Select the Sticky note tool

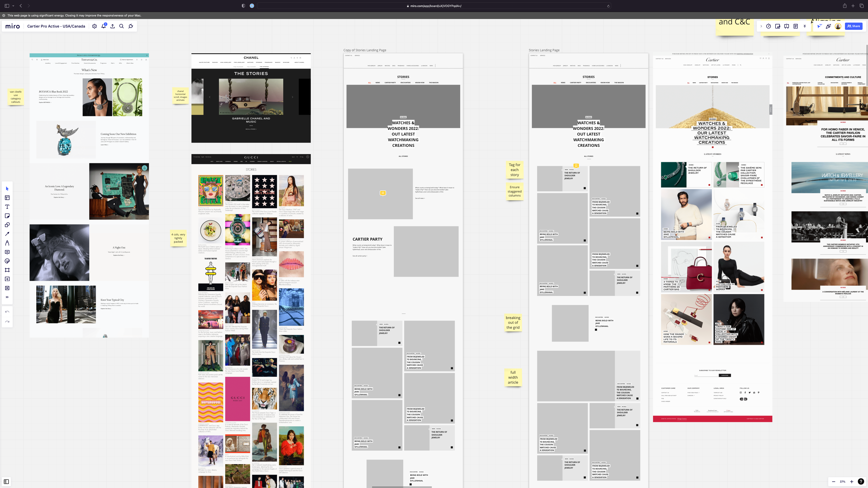[7, 216]
